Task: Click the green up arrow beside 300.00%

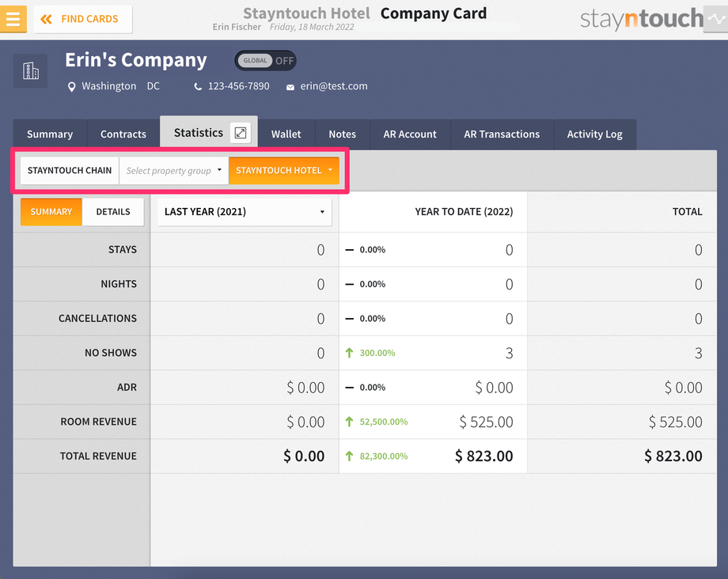Action: click(349, 353)
